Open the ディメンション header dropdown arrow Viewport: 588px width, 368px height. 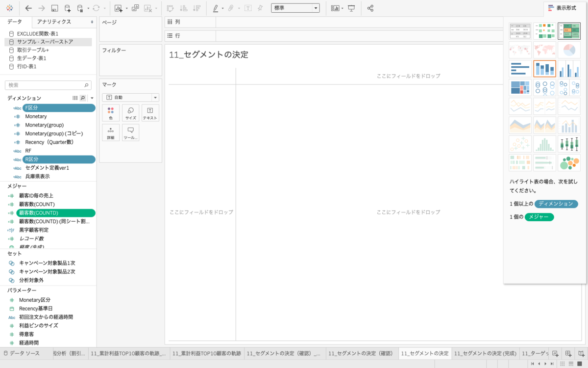[92, 98]
